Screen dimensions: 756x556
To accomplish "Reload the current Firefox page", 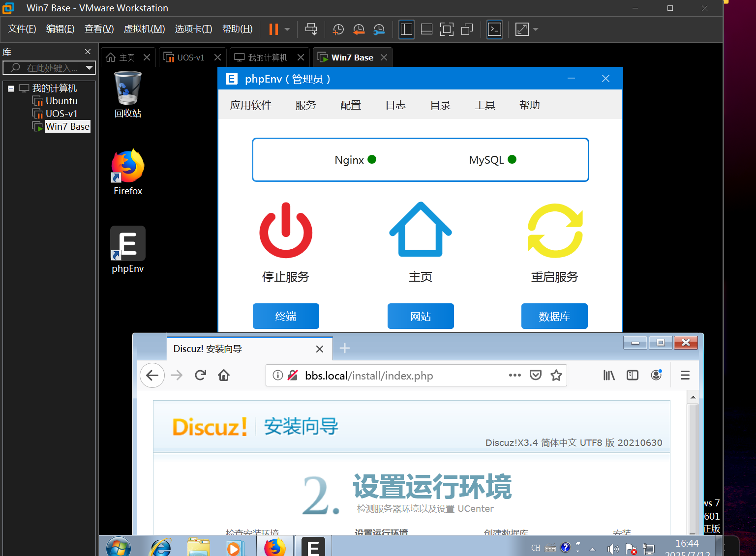I will coord(200,376).
